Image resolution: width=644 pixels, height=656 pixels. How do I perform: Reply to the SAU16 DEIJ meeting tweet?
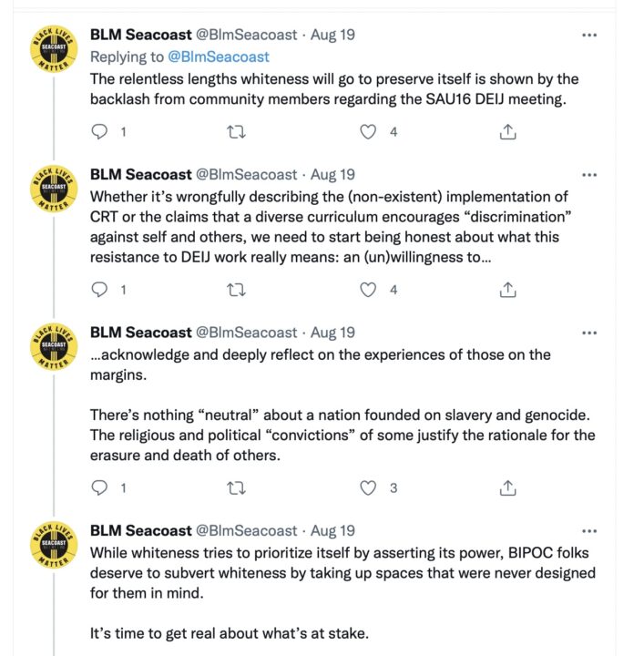click(101, 132)
